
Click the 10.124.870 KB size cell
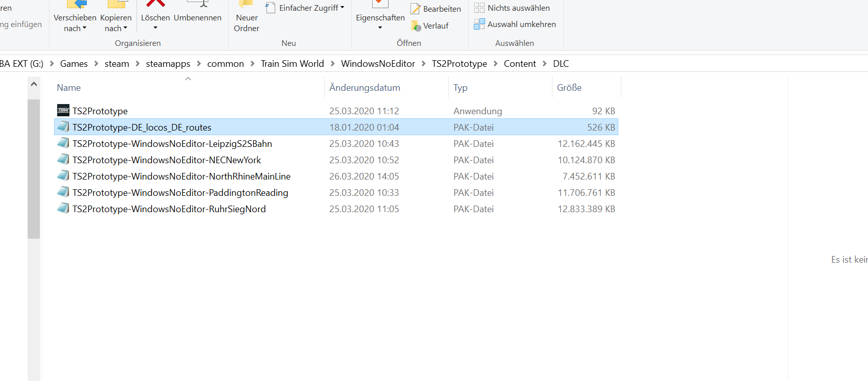[586, 160]
